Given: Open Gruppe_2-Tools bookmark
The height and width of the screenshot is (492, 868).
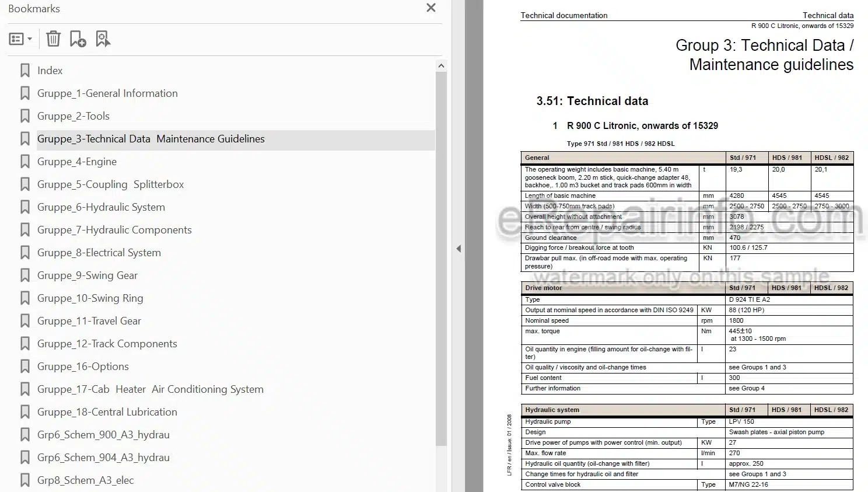Looking at the screenshot, I should pos(73,116).
